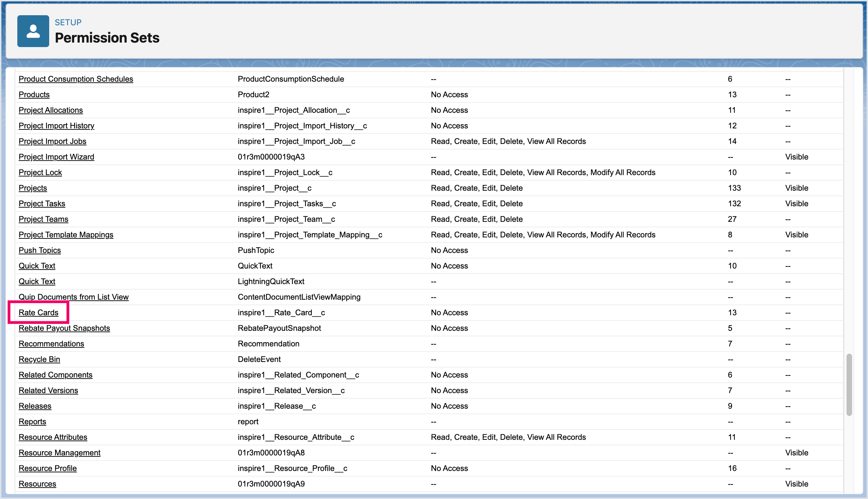This screenshot has height=499, width=868.
Task: Open Recycle Bin link
Action: (39, 359)
